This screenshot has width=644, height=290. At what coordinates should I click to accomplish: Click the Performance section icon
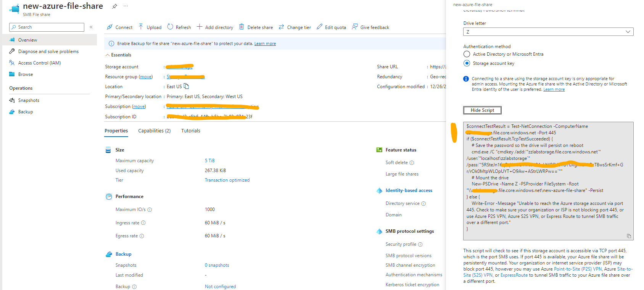click(x=109, y=197)
